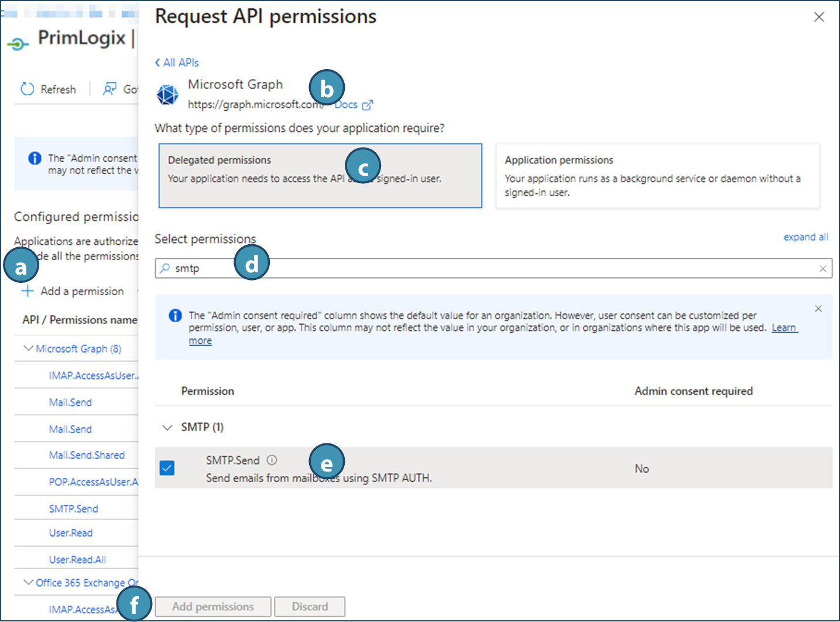840x622 pixels.
Task: Click the Refresh icon in toolbar
Action: coord(28,89)
